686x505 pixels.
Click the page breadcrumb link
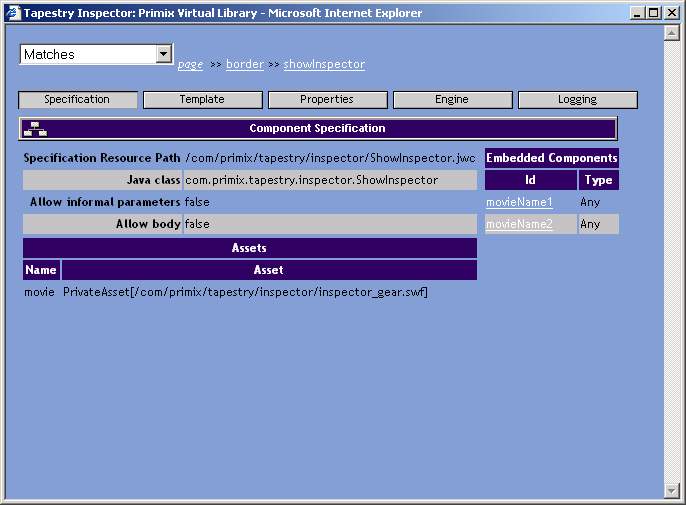click(190, 65)
